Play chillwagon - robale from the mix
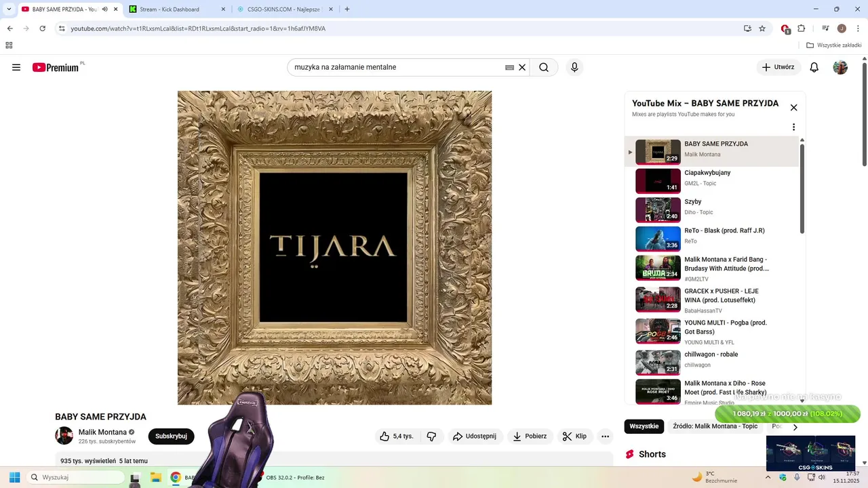Screen dimensions: 868x488 tap(712, 363)
